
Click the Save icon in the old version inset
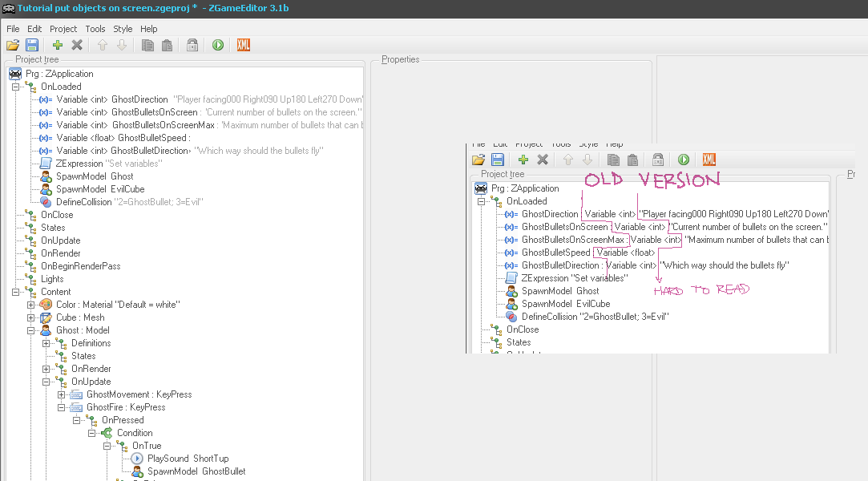pos(498,160)
